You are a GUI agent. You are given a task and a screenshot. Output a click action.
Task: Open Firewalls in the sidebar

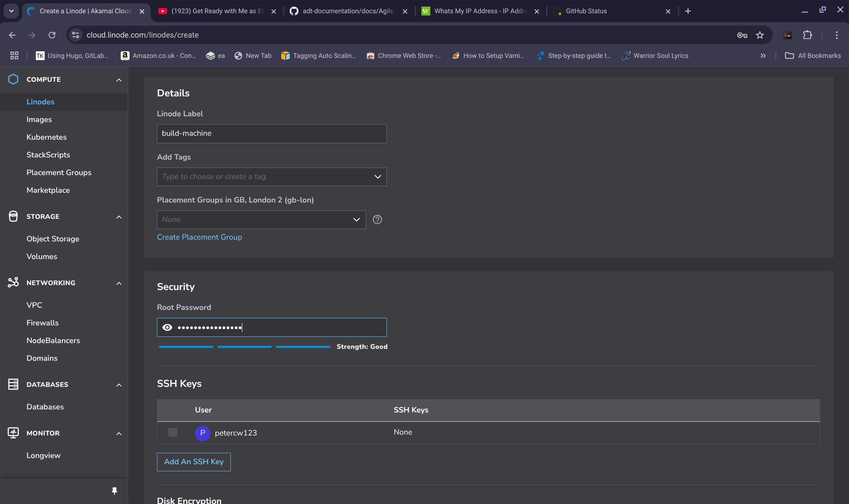tap(42, 323)
